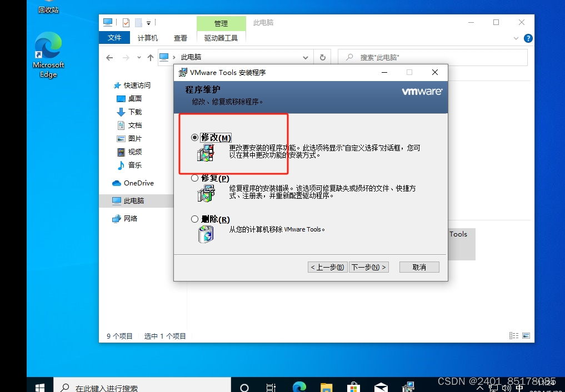The width and height of the screenshot is (565, 392).
Task: Open the 计算机 ribbon tab
Action: click(148, 38)
